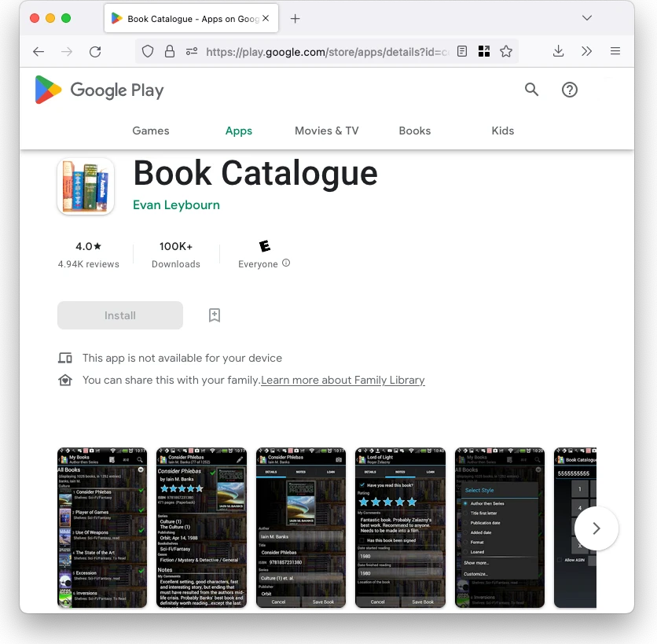Open the Help center icon
This screenshot has width=657, height=644.
570,90
